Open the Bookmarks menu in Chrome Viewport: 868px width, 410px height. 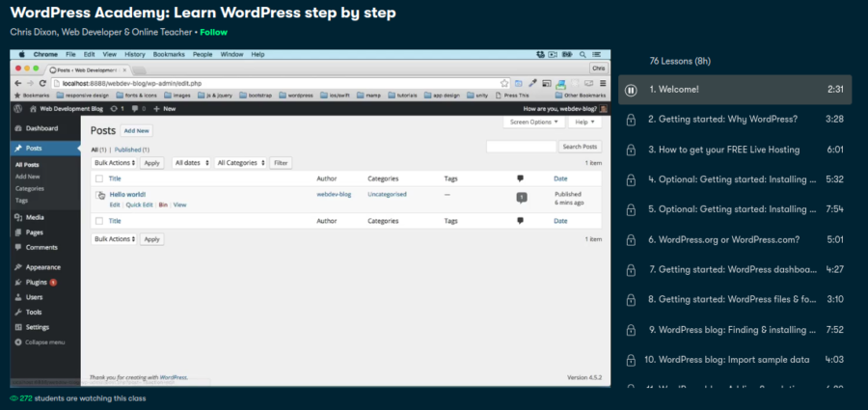[x=168, y=54]
